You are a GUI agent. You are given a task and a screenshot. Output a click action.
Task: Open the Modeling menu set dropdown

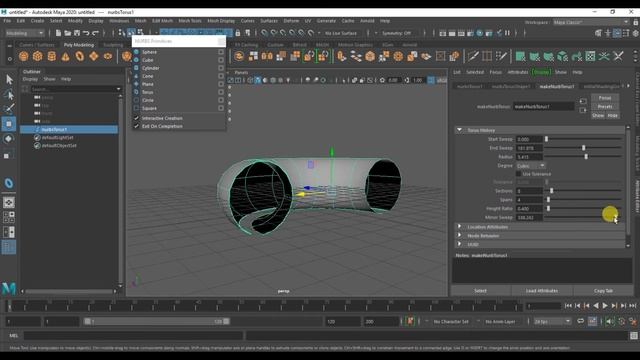[24, 33]
